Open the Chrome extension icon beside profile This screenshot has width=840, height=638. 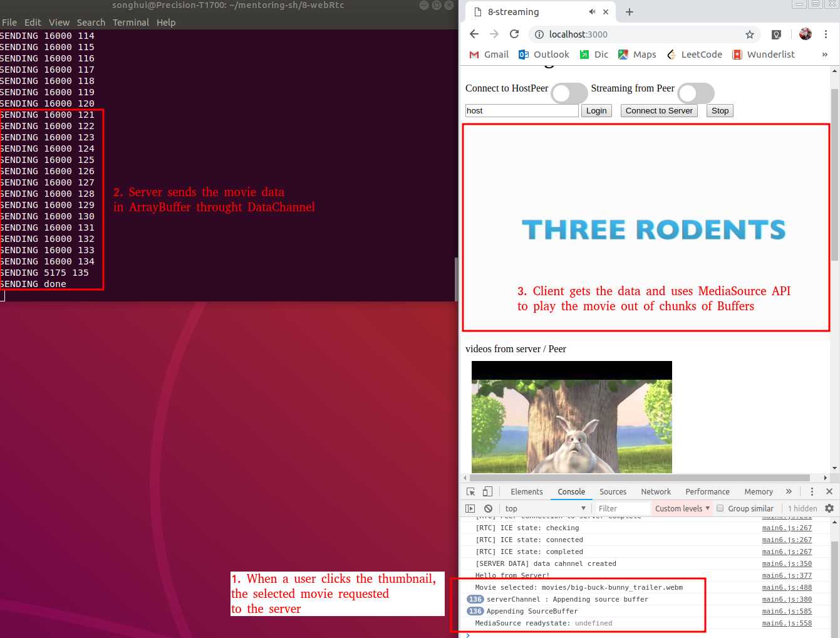(776, 34)
